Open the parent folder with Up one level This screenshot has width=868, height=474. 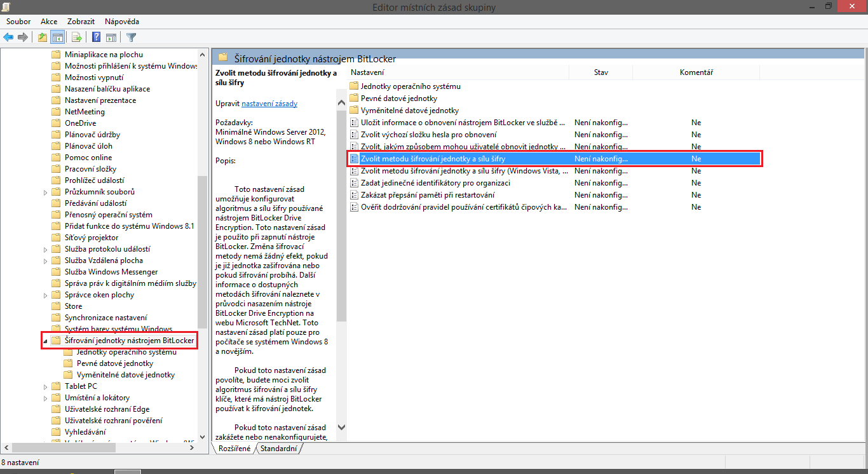[42, 37]
